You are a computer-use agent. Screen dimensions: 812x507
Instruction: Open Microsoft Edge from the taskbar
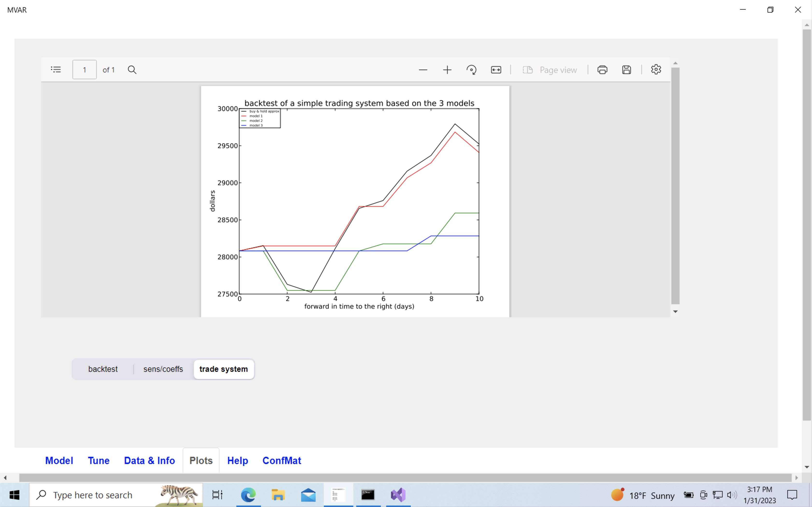click(x=248, y=495)
